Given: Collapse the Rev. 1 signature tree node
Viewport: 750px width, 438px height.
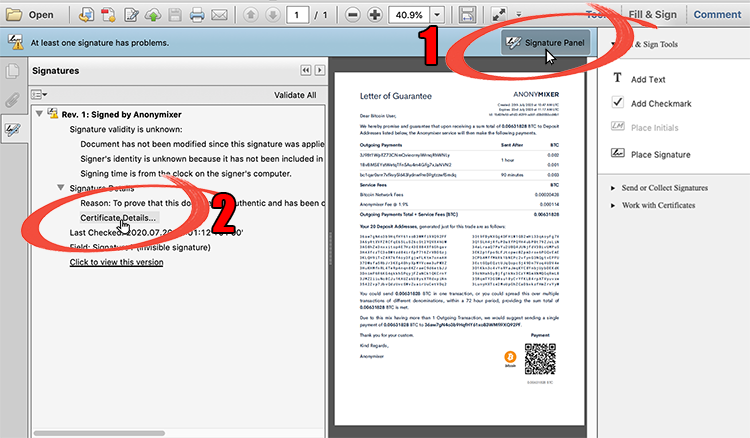Looking at the screenshot, I should [x=39, y=114].
